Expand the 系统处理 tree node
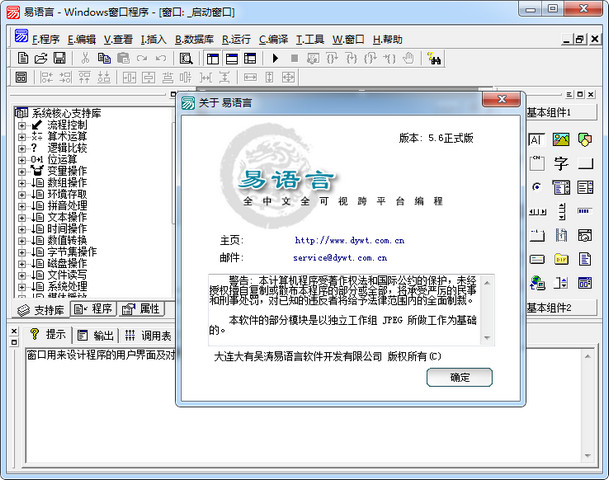The height and width of the screenshot is (480, 609). pyautogui.click(x=22, y=287)
